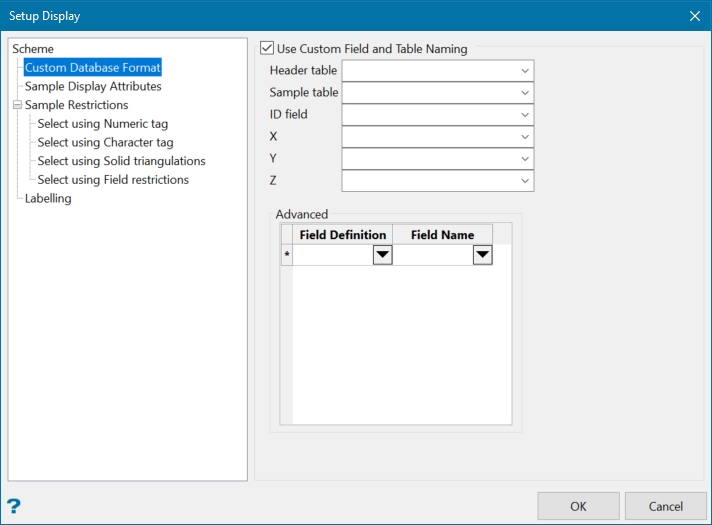The image size is (712, 525).
Task: Close the Setup Display dialog
Action: pos(695,16)
